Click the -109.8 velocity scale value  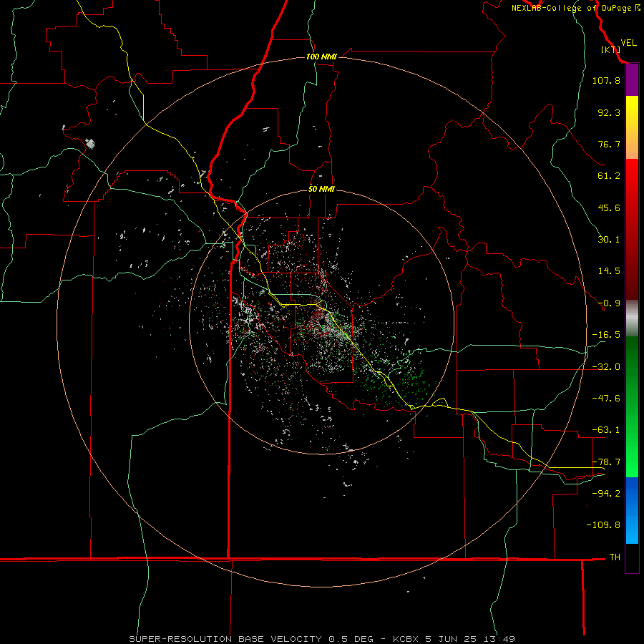[x=603, y=525]
